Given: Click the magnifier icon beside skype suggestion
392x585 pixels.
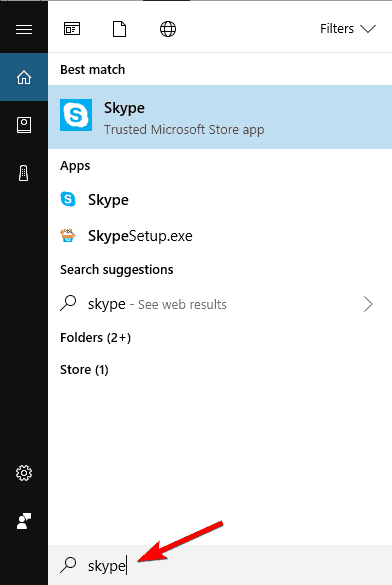Looking at the screenshot, I should [68, 303].
